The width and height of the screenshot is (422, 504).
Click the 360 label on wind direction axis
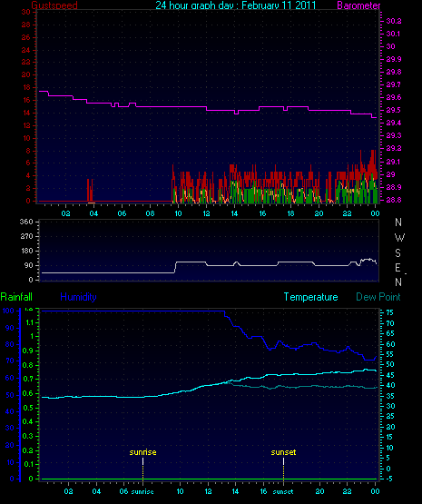point(26,222)
